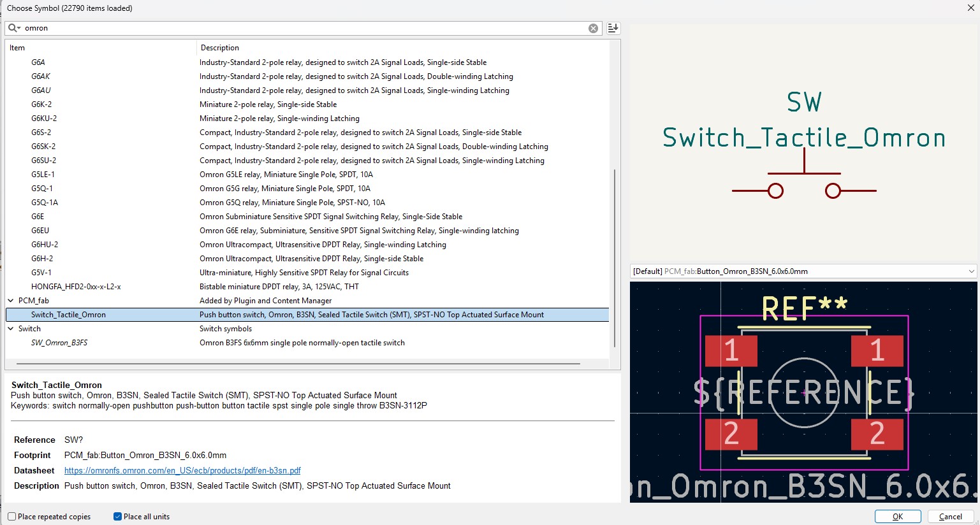The image size is (980, 525).
Task: Click 'Added by Plugin and Content Manager' text
Action: [266, 301]
